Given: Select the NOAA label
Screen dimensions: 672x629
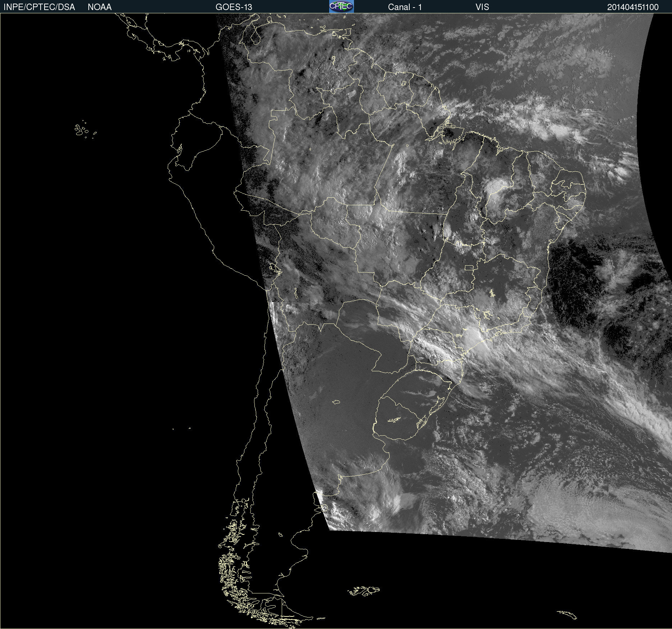Looking at the screenshot, I should [x=100, y=7].
